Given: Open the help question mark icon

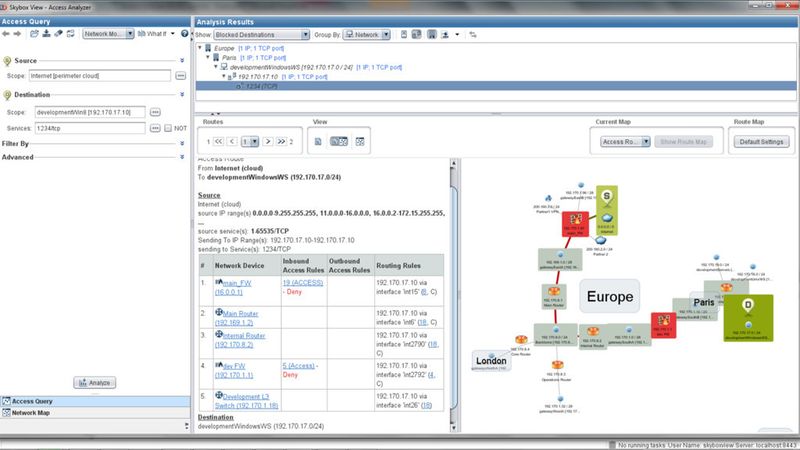Looking at the screenshot, I should click(x=184, y=34).
